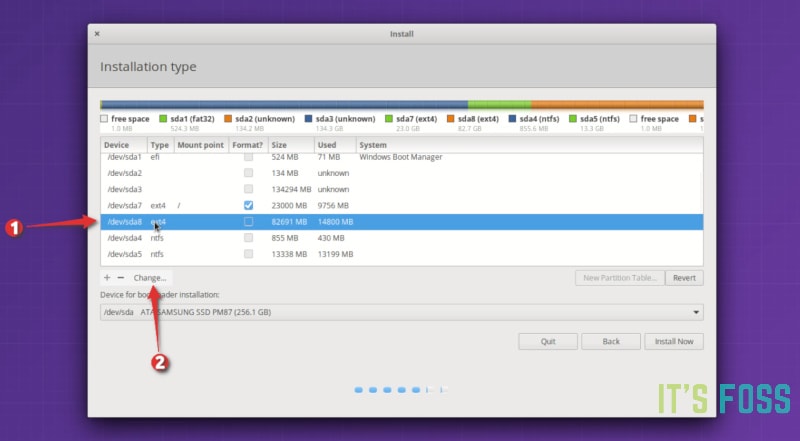This screenshot has width=800, height=441.
Task: Revert partition changes
Action: (685, 278)
